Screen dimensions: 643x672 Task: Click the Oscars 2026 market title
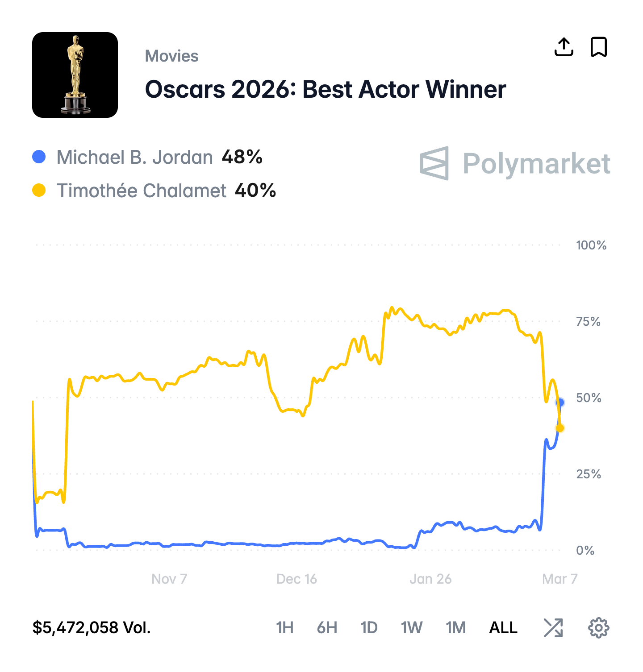[x=326, y=89]
